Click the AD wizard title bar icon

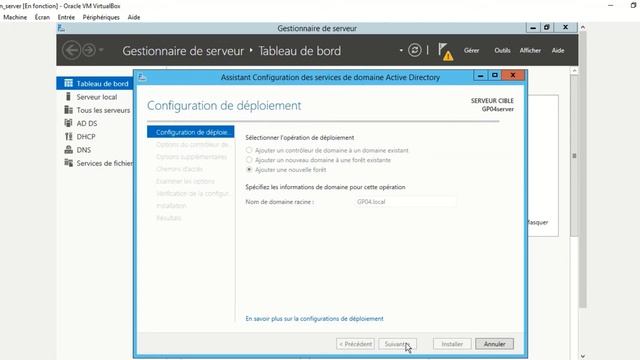[142, 77]
